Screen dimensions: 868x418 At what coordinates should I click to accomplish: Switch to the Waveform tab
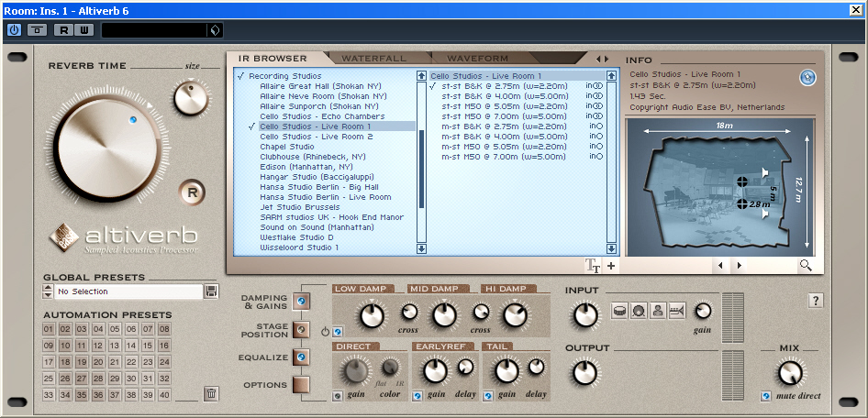[477, 58]
